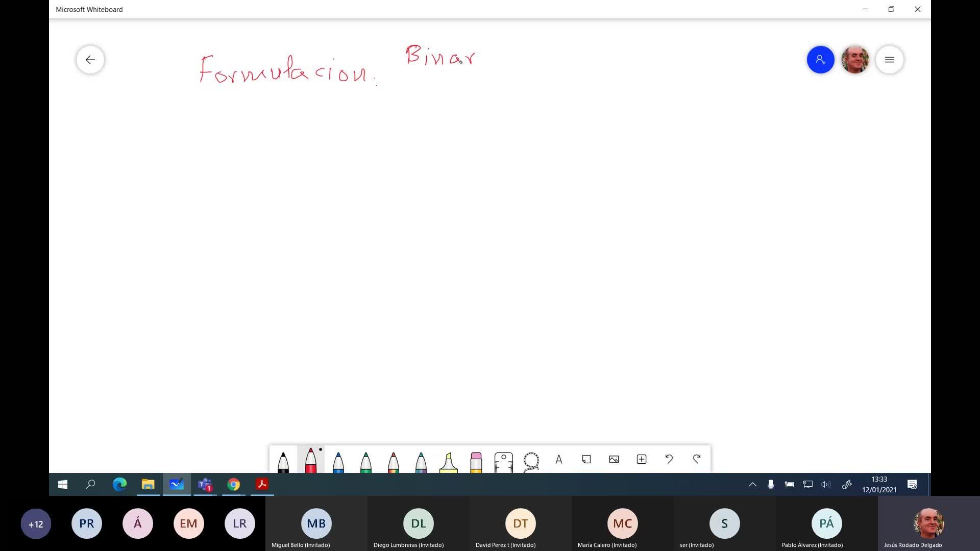Toggle the active red pen options
The image size is (980, 551).
click(311, 460)
